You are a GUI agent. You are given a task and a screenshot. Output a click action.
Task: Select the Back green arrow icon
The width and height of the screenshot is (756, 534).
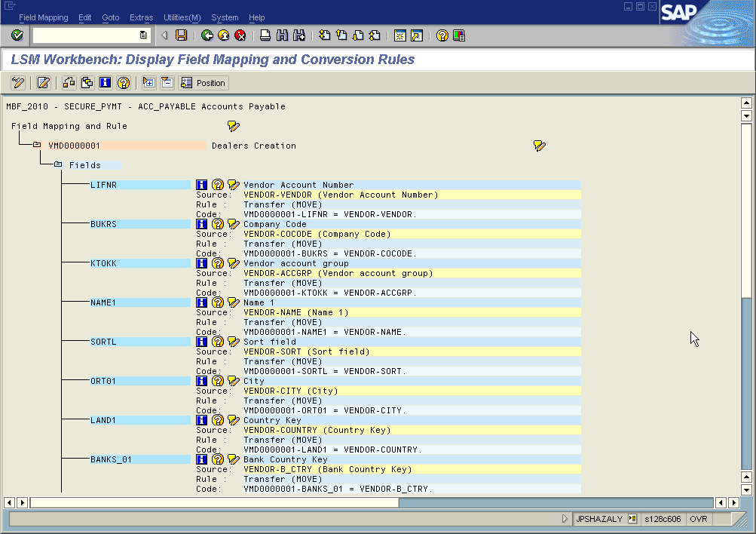tap(206, 35)
